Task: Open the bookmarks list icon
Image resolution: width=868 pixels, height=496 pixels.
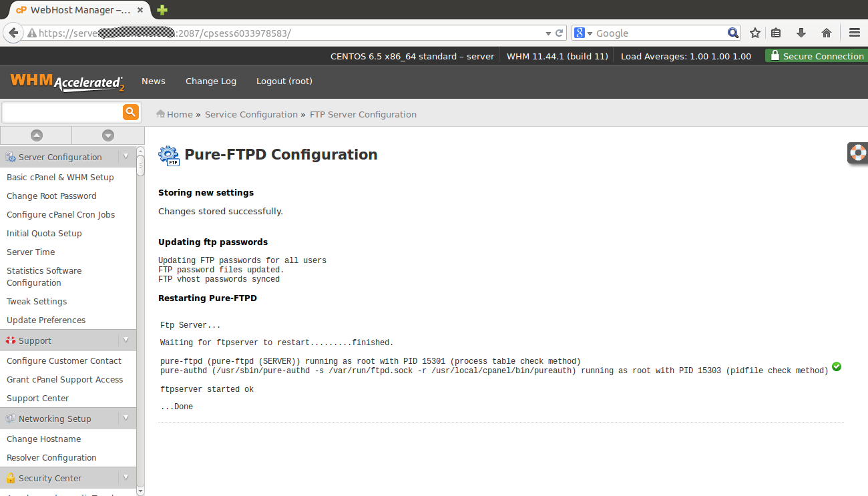Action: 776,33
